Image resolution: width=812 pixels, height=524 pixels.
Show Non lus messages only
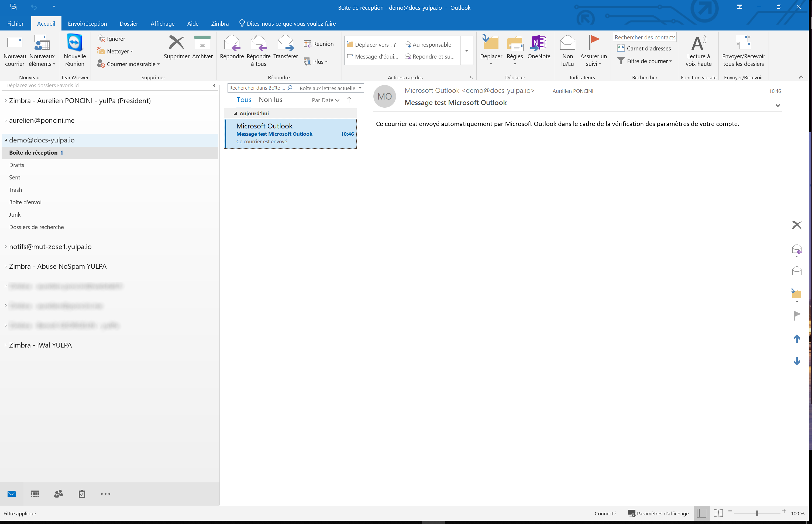(270, 100)
